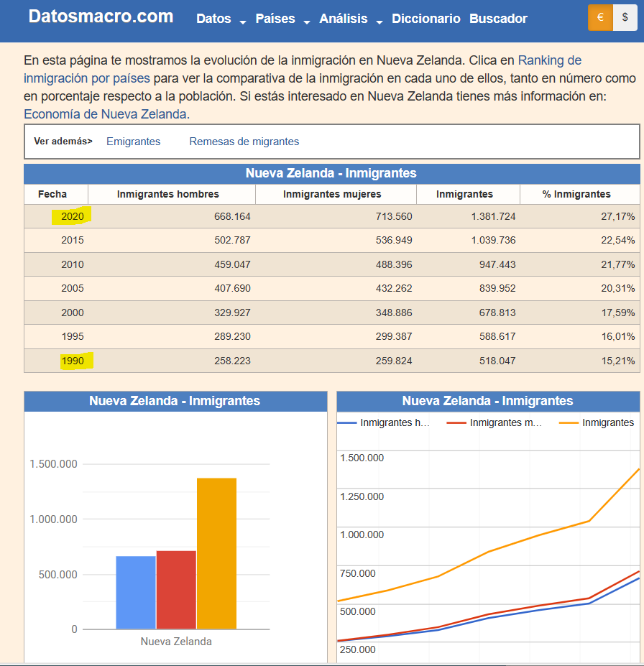
Task: Click the bar chart 'Nueva Zelanda - Inmigrantes' title
Action: pos(175,401)
